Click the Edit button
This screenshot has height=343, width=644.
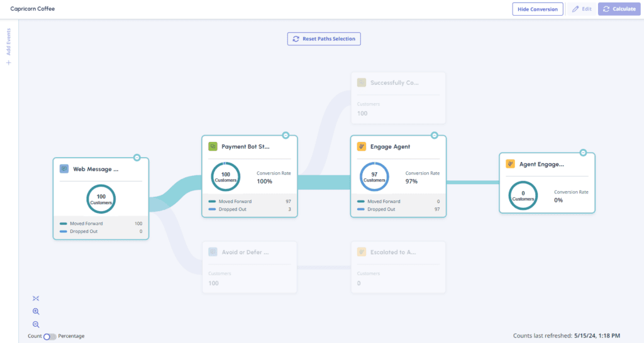point(581,9)
